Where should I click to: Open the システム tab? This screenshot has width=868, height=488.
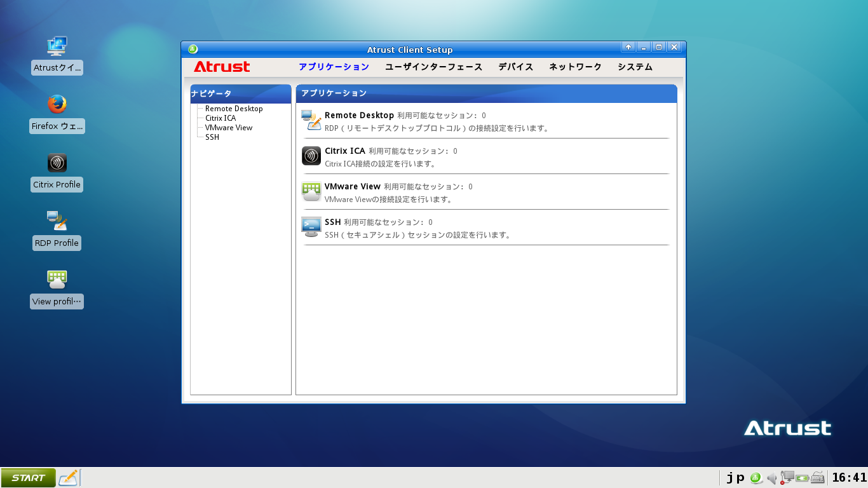(x=635, y=67)
